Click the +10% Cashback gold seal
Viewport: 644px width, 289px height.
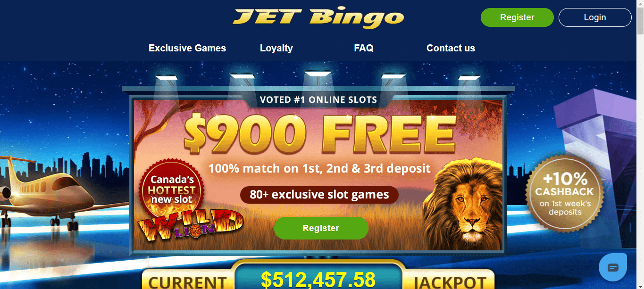coord(565,194)
